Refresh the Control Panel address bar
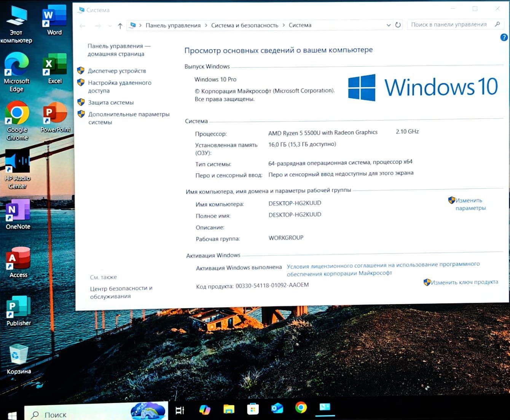The width and height of the screenshot is (510, 420). (398, 25)
